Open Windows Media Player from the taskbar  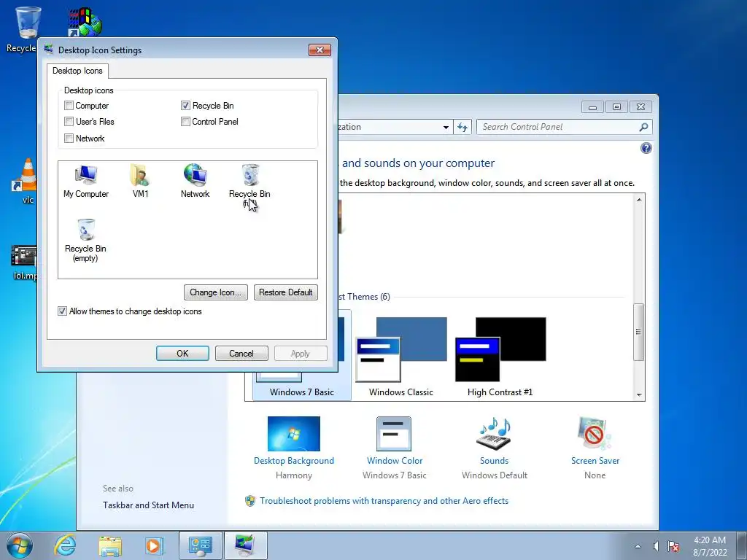[x=154, y=545]
